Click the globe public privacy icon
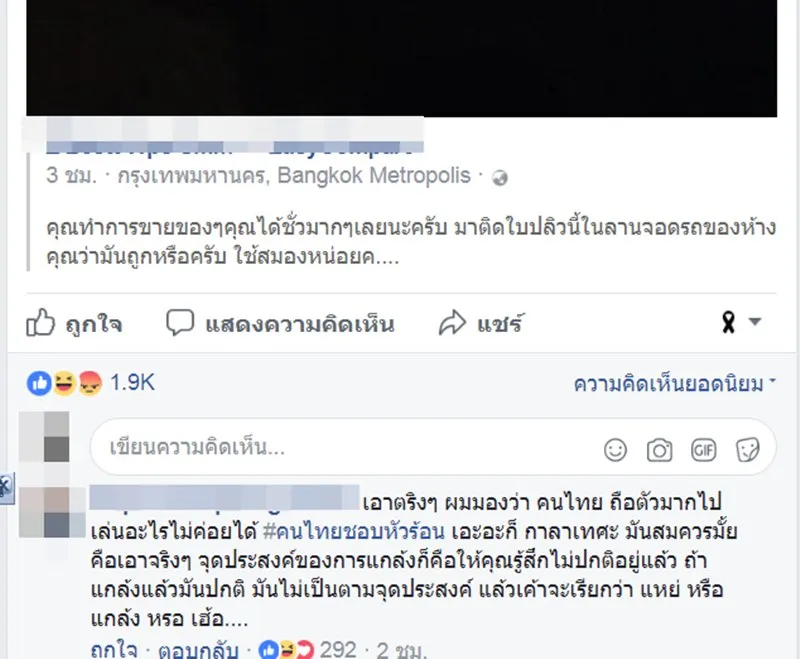The width and height of the screenshot is (800, 659). click(x=499, y=178)
